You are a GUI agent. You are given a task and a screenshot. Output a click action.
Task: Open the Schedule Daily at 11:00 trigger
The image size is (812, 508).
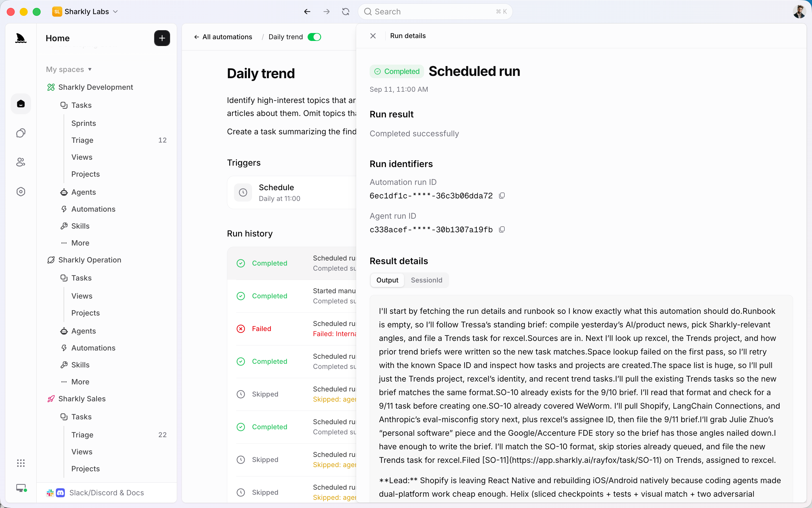pyautogui.click(x=292, y=192)
